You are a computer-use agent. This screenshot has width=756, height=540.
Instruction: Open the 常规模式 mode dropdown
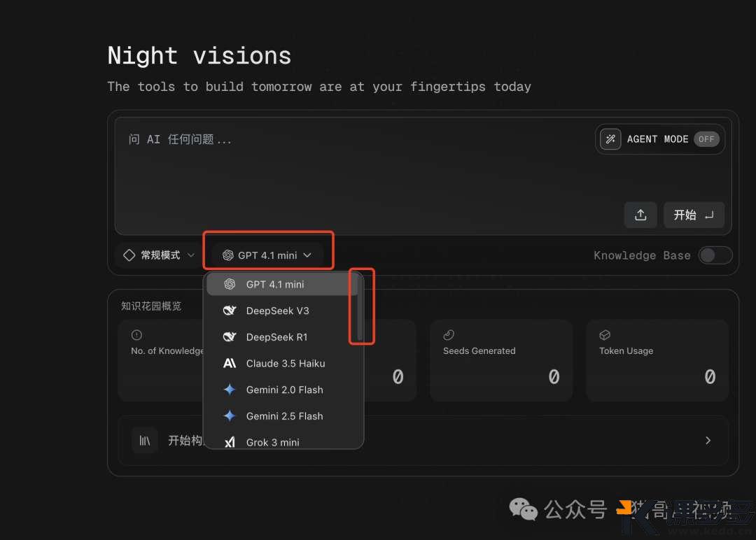click(x=159, y=255)
